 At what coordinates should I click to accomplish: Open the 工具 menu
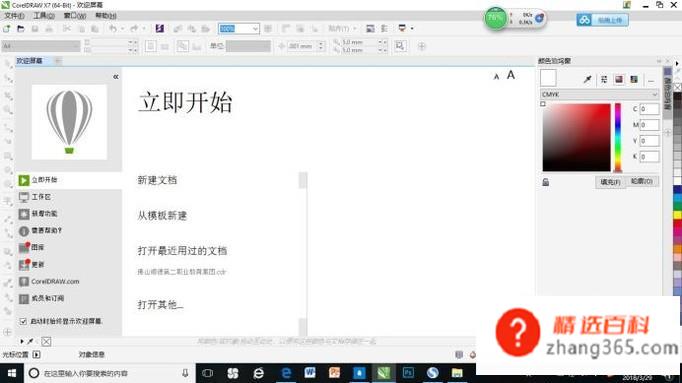(x=44, y=16)
